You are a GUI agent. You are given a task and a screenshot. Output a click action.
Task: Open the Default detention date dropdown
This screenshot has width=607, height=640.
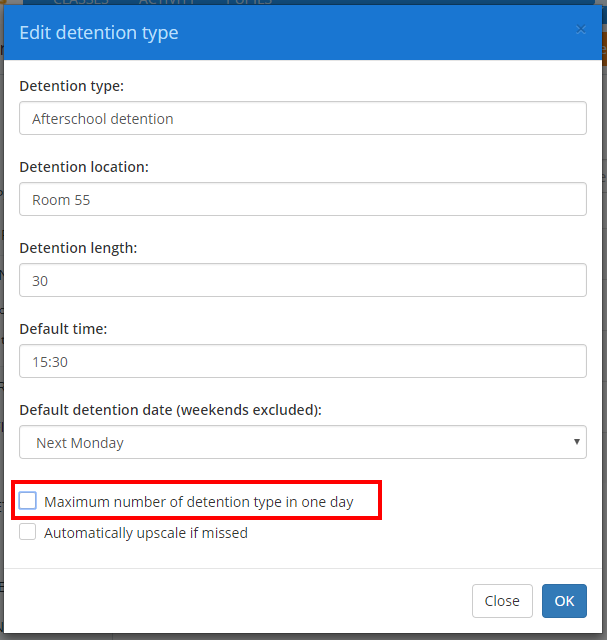pos(302,442)
